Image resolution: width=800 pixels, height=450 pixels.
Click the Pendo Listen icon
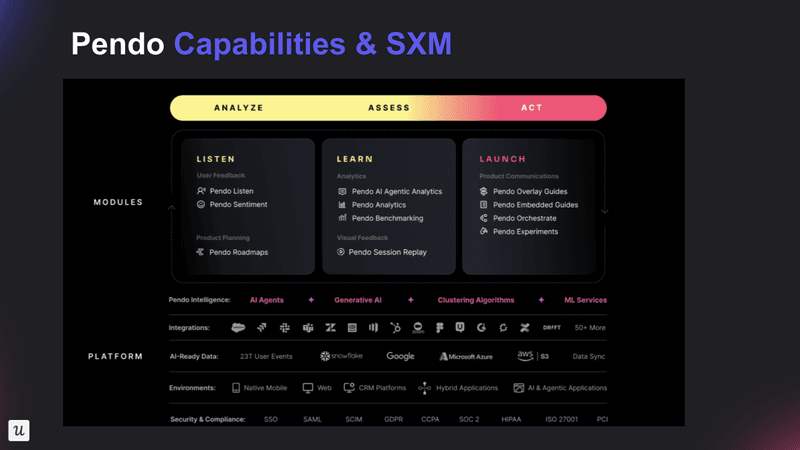pos(201,191)
